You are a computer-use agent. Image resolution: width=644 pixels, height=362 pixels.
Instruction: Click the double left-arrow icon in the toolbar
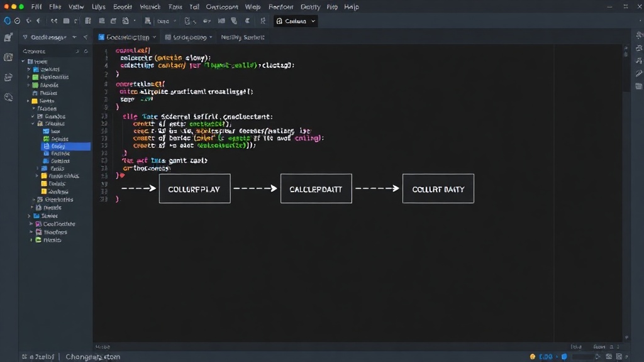point(54,21)
